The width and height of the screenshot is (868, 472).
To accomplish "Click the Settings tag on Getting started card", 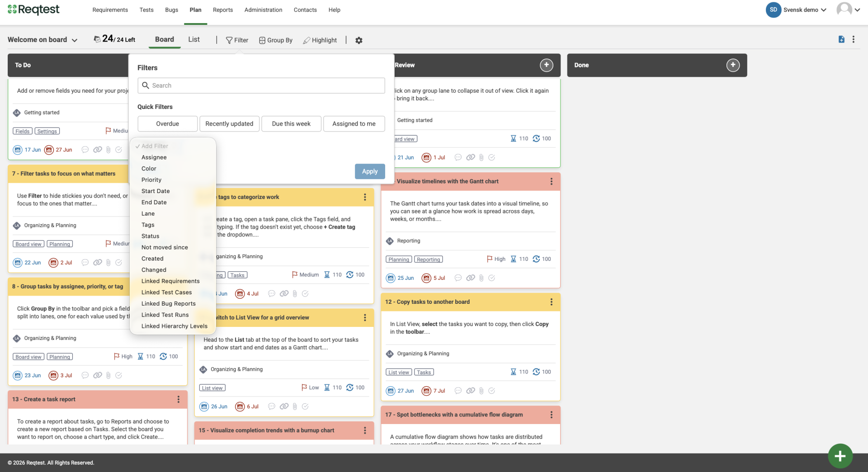I will [x=47, y=132].
